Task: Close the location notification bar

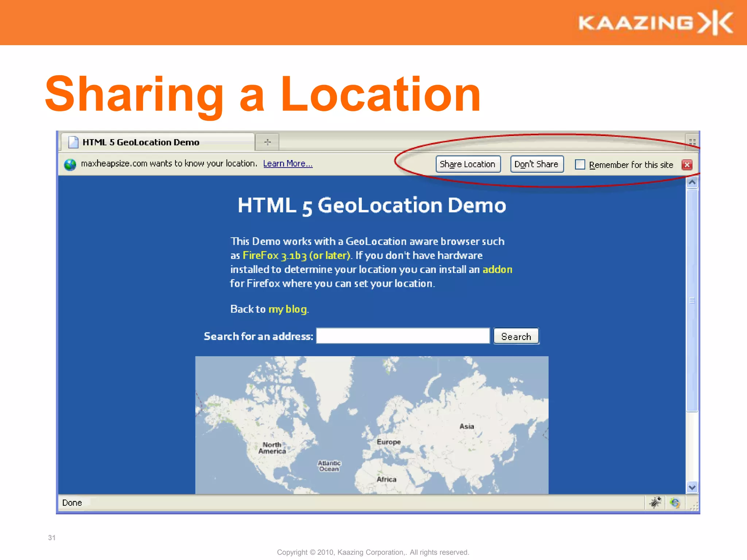Action: (687, 165)
